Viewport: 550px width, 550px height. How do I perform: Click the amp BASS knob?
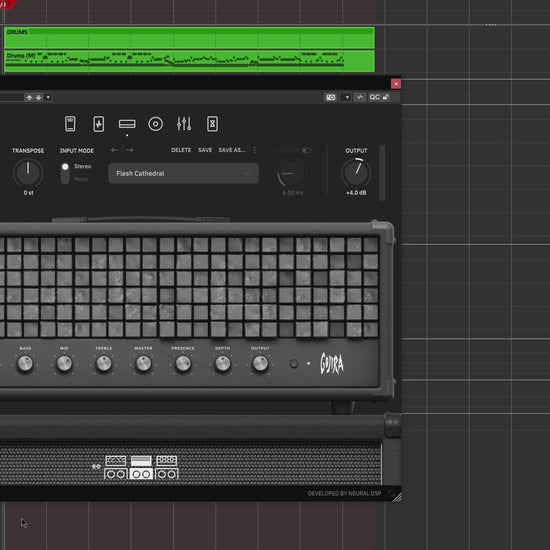coord(25,363)
